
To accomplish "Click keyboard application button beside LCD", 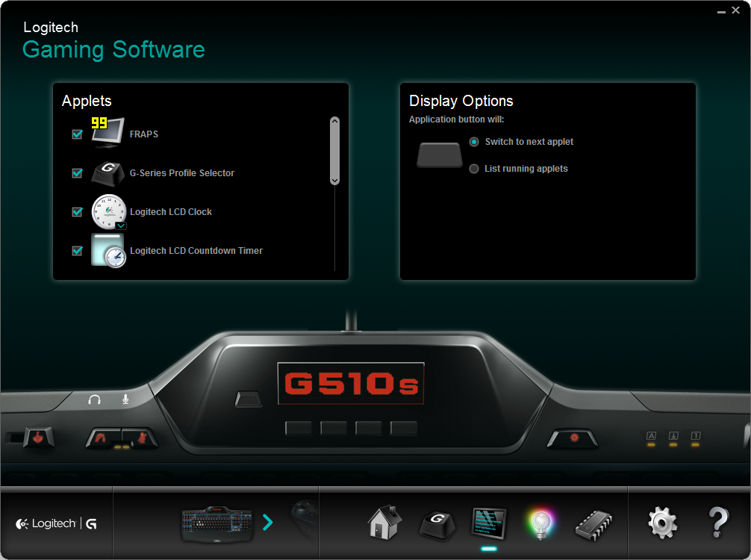I will click(x=248, y=399).
